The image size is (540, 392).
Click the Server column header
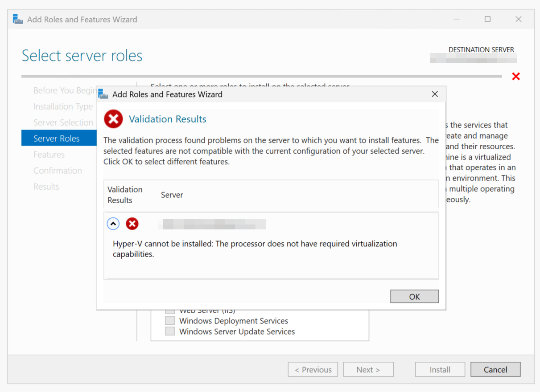coord(172,195)
